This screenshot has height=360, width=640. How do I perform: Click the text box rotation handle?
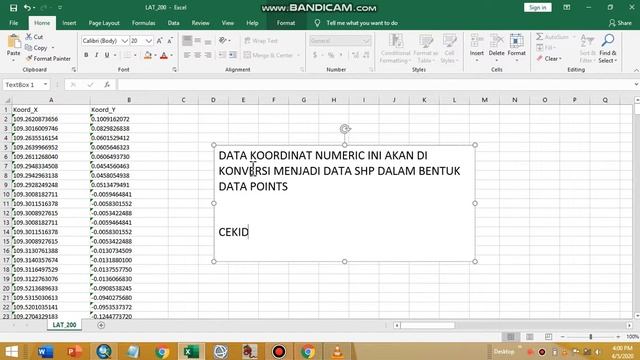(345, 129)
